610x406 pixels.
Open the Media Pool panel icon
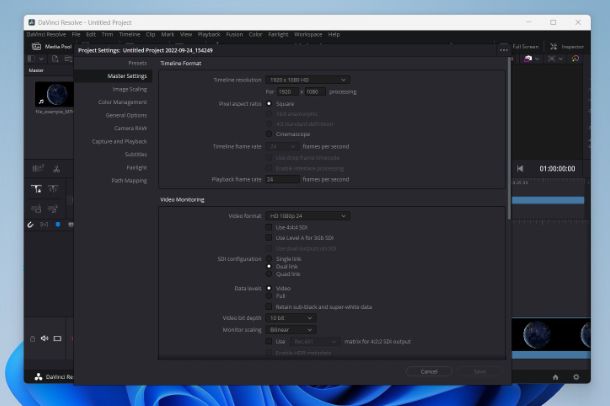pos(36,46)
